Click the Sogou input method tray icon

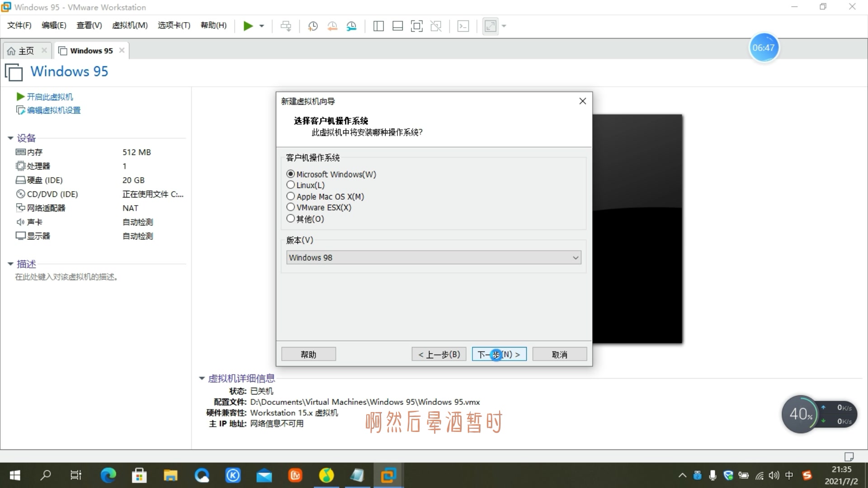click(807, 475)
